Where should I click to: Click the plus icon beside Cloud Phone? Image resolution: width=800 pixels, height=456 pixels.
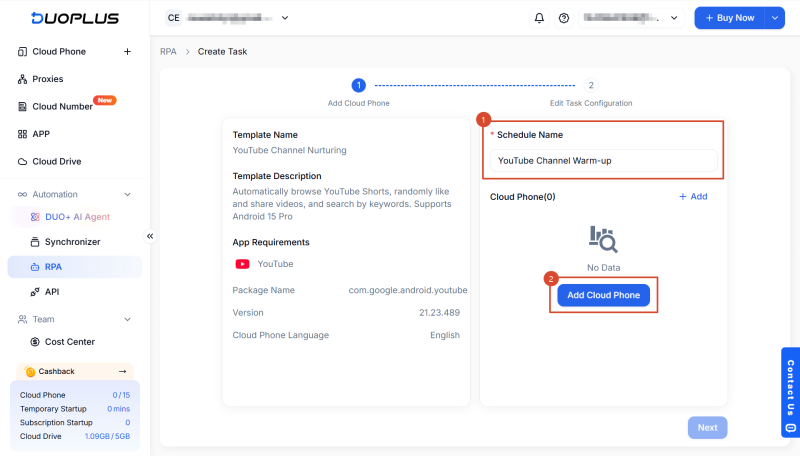pyautogui.click(x=128, y=52)
